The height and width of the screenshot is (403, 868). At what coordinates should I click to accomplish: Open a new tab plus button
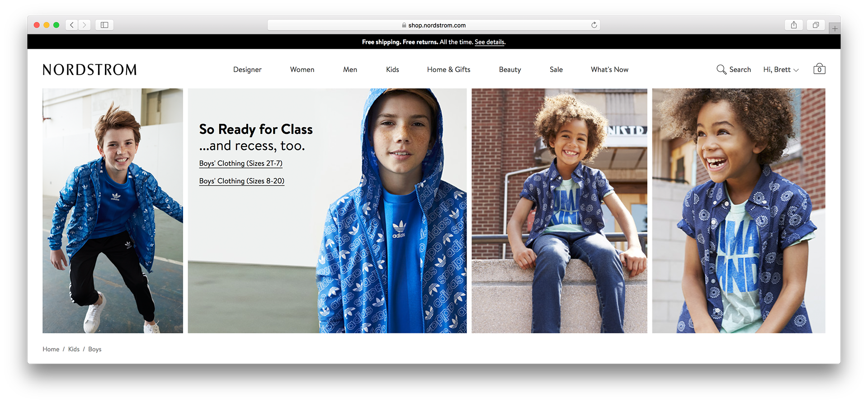pos(835,28)
